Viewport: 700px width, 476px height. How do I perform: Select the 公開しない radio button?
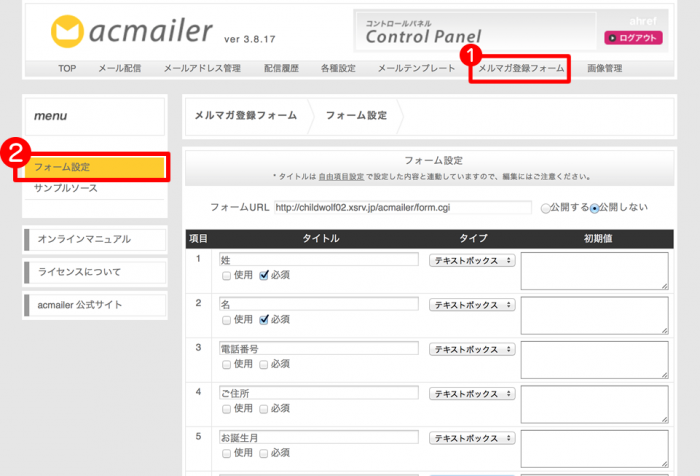point(594,209)
